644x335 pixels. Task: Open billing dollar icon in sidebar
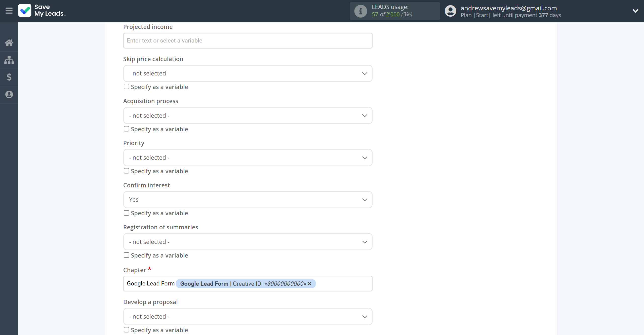(9, 77)
